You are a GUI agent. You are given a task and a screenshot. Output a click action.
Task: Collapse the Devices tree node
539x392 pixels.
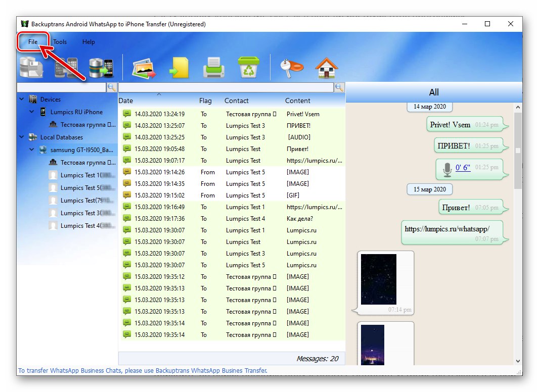coord(22,99)
